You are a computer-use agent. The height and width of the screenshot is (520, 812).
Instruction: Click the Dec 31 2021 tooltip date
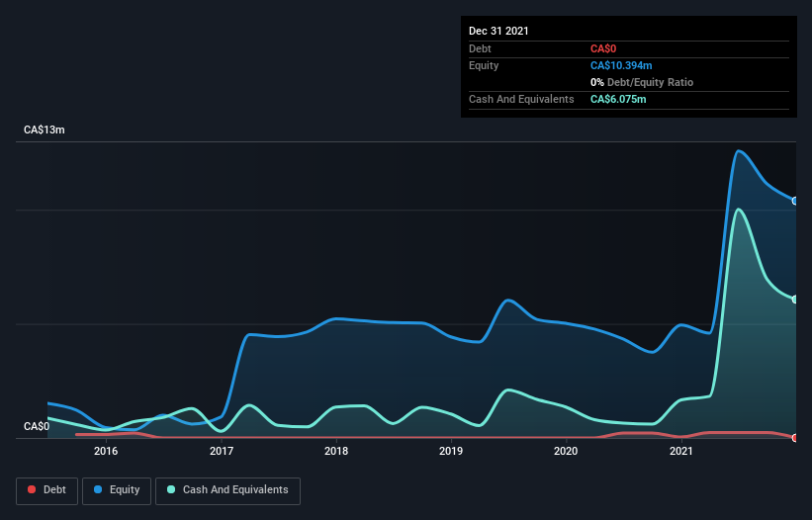[498, 31]
